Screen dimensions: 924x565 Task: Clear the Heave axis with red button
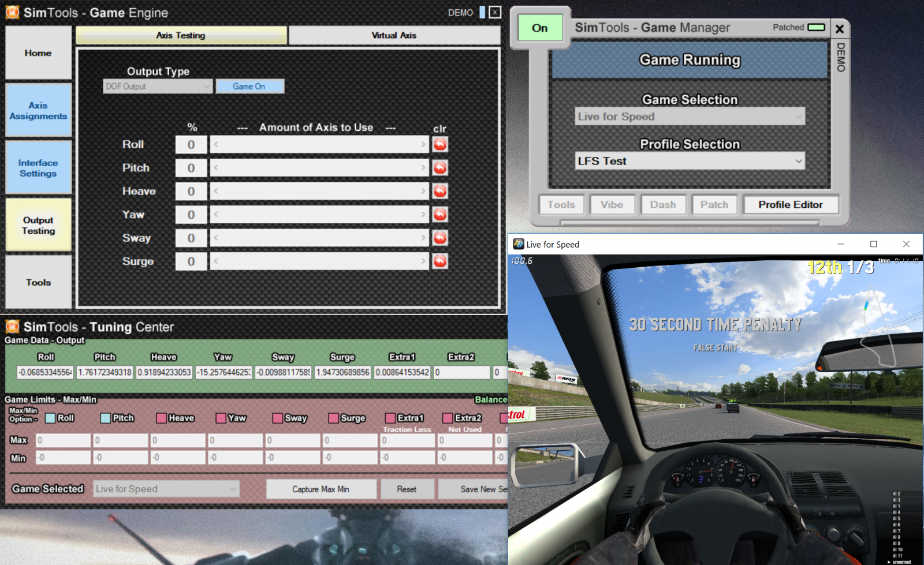click(440, 191)
